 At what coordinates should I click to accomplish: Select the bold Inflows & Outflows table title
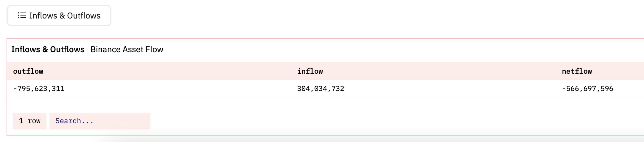pos(48,49)
